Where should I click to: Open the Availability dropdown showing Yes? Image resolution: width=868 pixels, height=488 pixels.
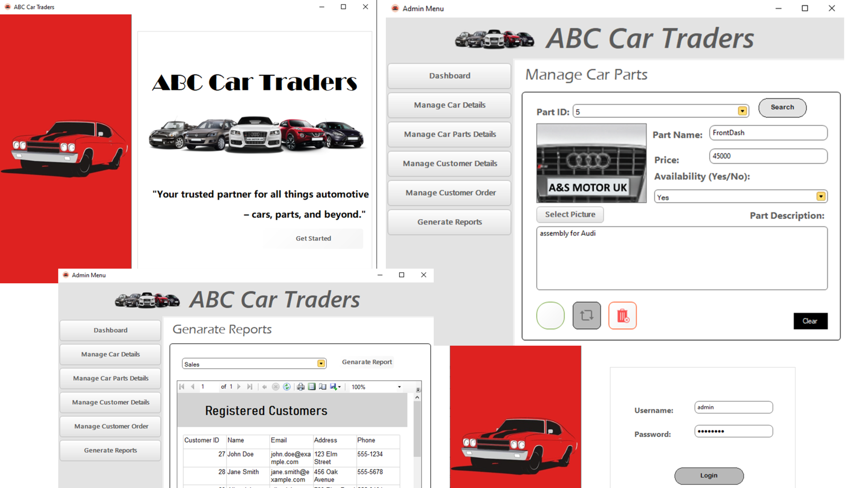coord(821,197)
